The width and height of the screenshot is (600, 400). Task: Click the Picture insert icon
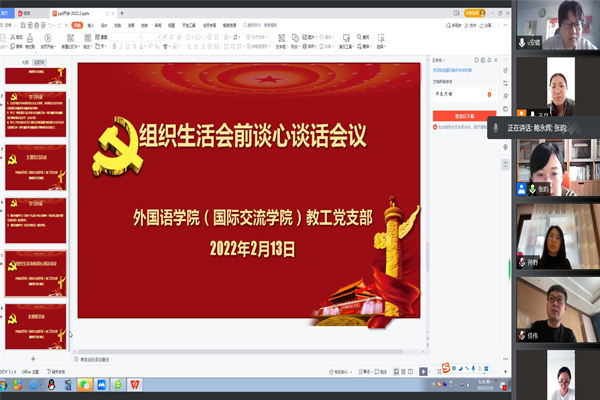[305, 37]
